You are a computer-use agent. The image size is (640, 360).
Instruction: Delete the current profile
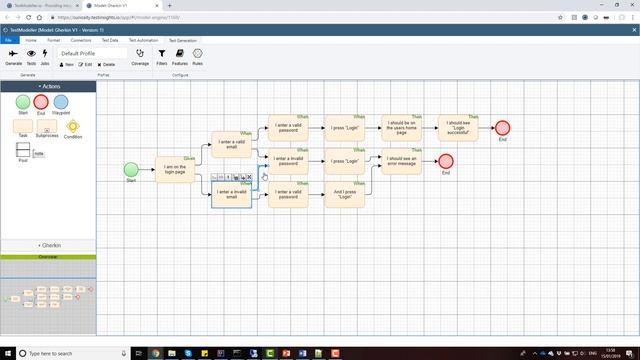tap(106, 64)
